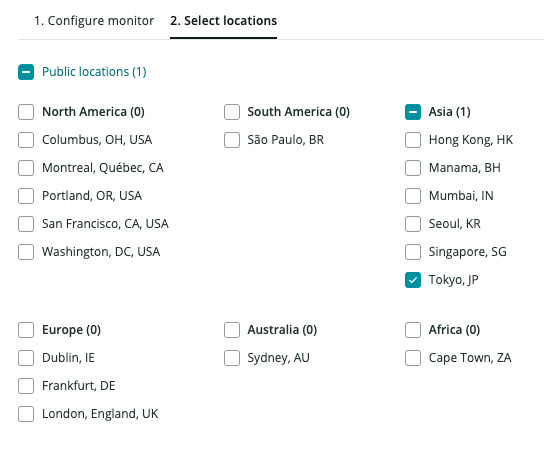Select the Washington, DC, USA checkbox

(26, 252)
